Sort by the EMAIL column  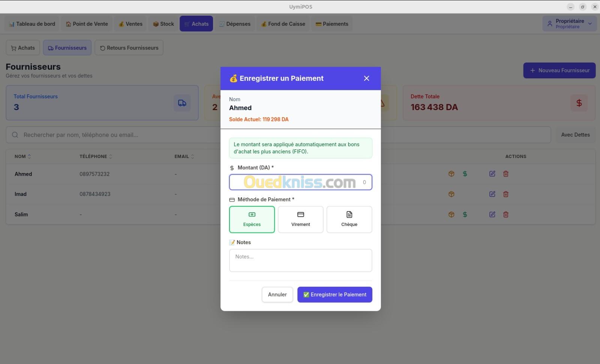point(184,156)
